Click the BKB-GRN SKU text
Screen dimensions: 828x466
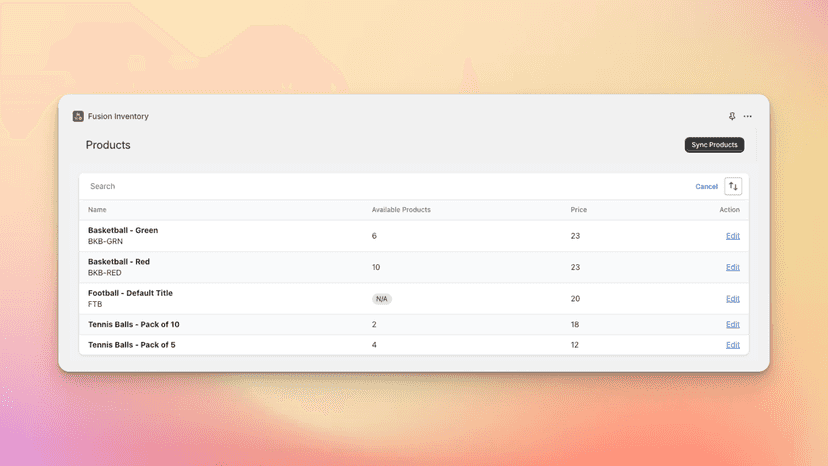[x=105, y=241]
